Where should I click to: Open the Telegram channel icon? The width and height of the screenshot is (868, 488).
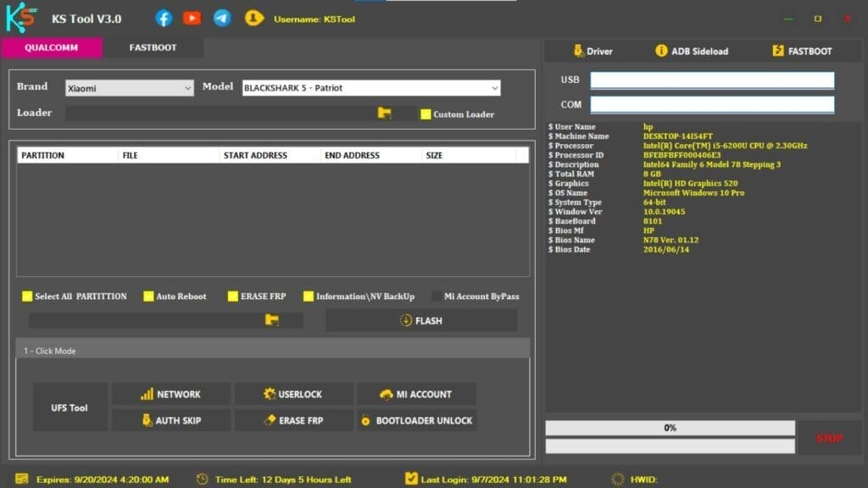[222, 17]
